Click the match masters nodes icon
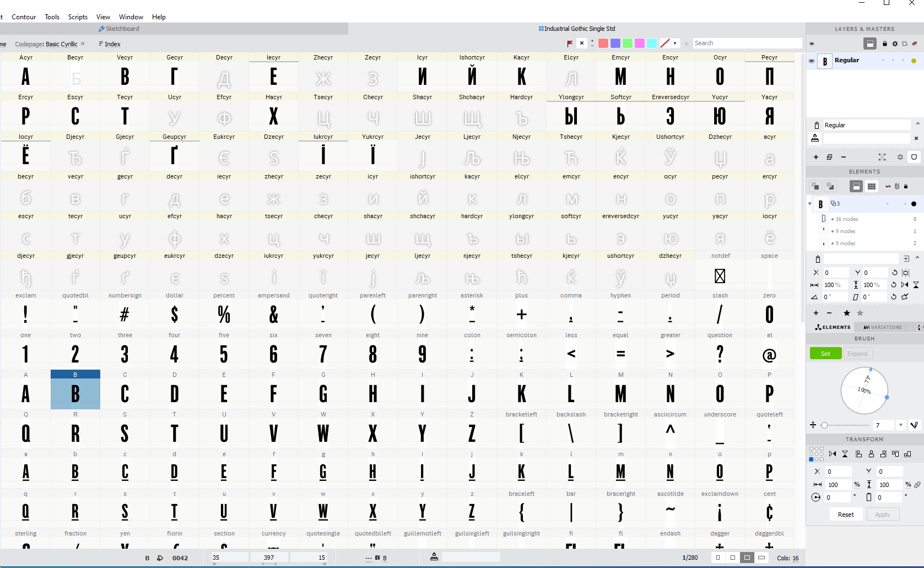Image resolution: width=924 pixels, height=568 pixels. [x=882, y=157]
